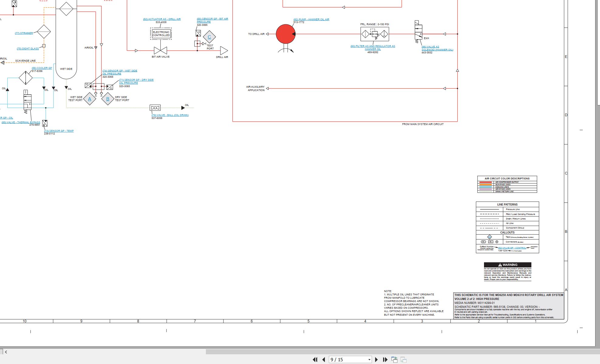Open the (73) Sensor GP - Temp link
Image resolution: width=600 pixels, height=364 pixels.
(x=59, y=131)
